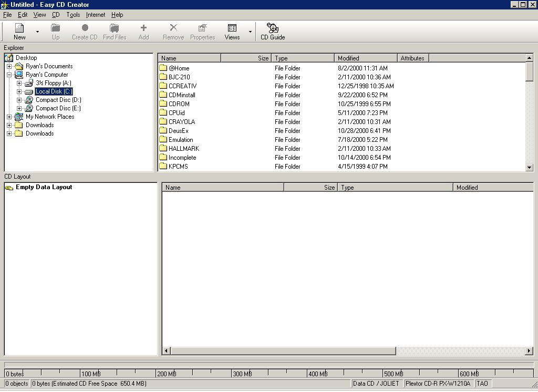Select the DeusEx folder

pos(179,131)
